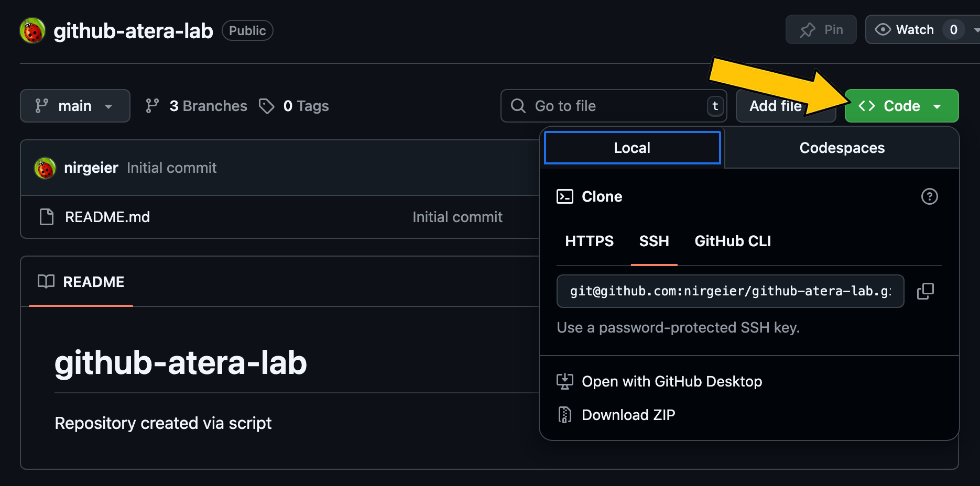Open the Add file dropdown
980x486 pixels.
786,106
